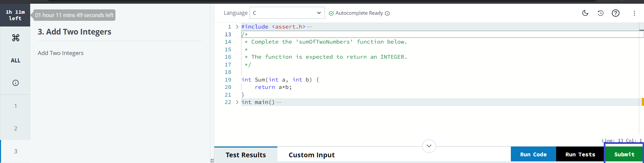Switch to the Test Results tab
Image resolution: width=644 pixels, height=163 pixels.
click(246, 155)
